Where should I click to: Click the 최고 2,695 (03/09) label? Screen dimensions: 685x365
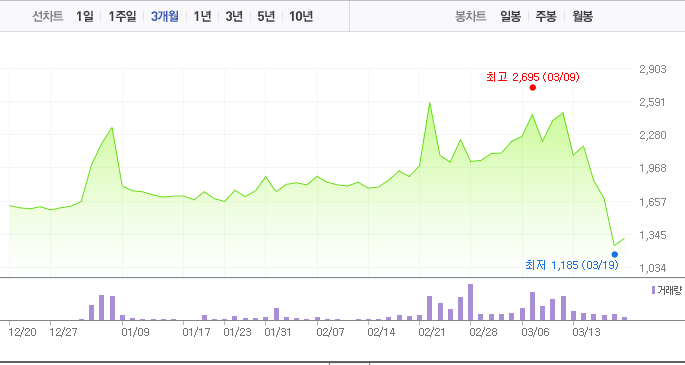[533, 77]
